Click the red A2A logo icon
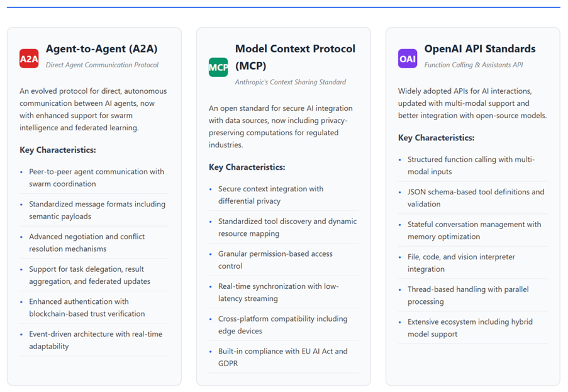 [29, 59]
